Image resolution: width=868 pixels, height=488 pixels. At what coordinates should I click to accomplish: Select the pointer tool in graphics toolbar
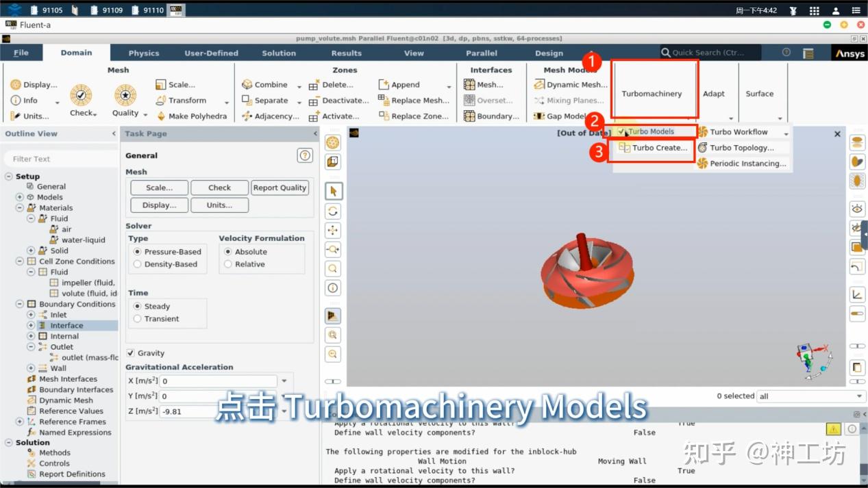[x=333, y=191]
